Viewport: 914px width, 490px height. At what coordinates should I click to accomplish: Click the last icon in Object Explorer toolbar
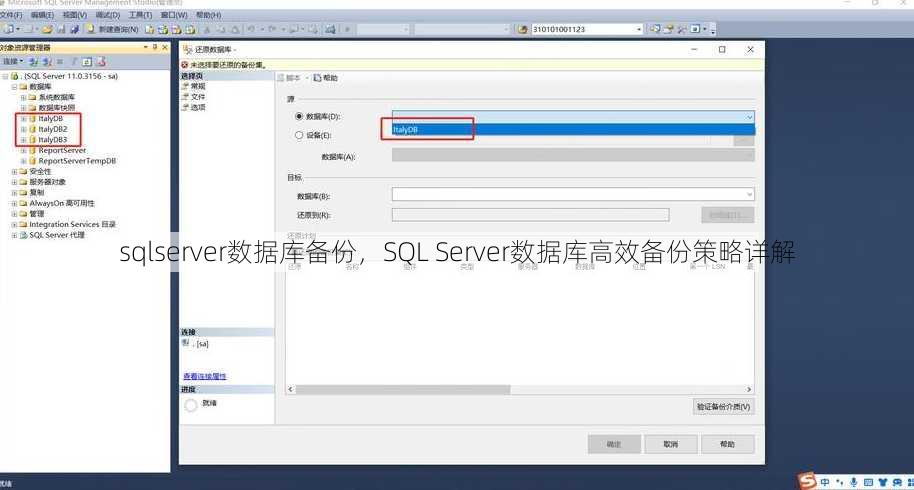click(x=101, y=61)
